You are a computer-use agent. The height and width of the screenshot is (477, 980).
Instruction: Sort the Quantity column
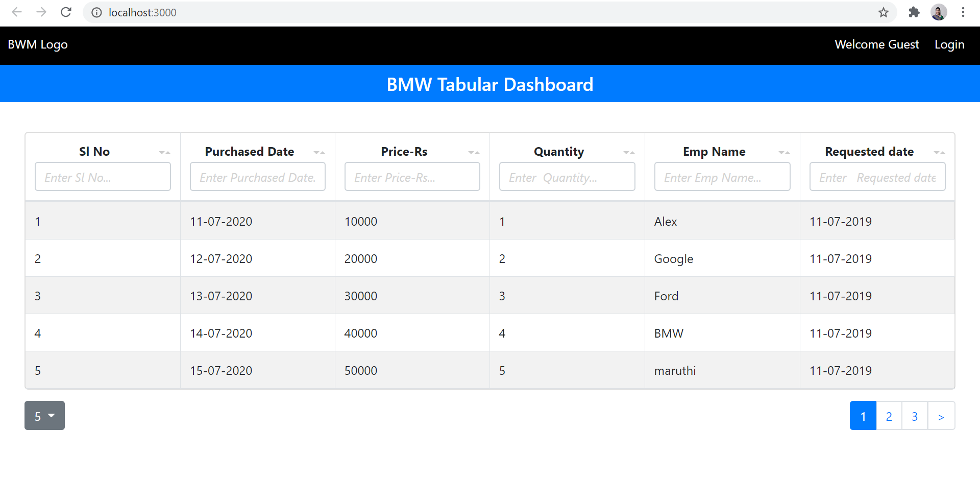[x=630, y=152]
